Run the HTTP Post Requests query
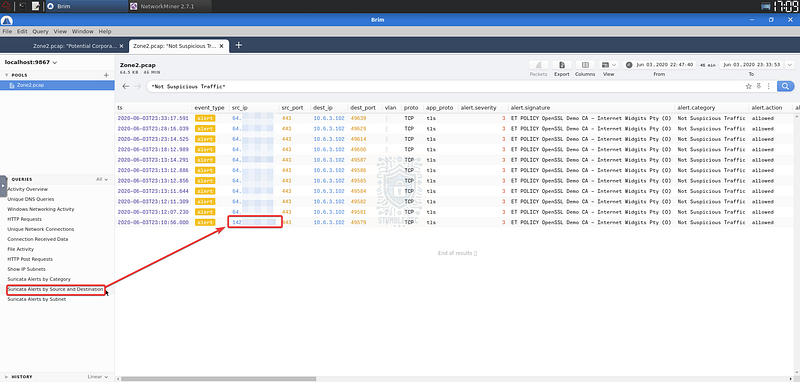 coord(30,259)
